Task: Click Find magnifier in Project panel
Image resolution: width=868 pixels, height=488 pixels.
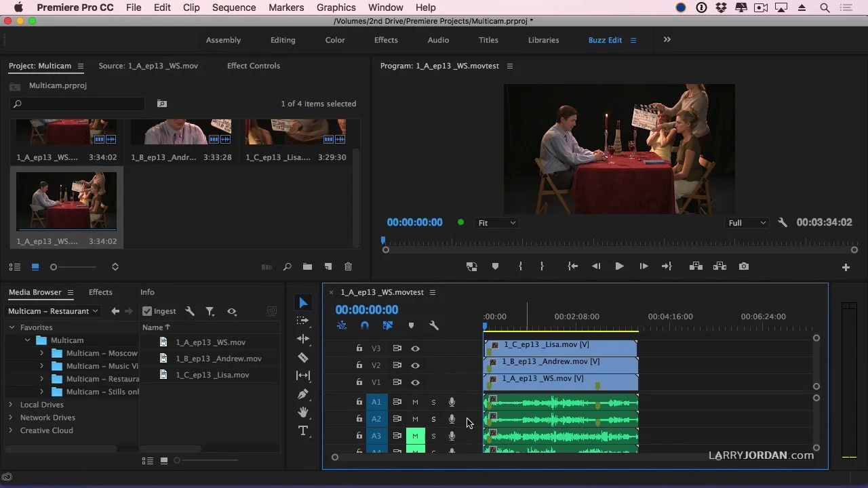Action: pyautogui.click(x=287, y=267)
